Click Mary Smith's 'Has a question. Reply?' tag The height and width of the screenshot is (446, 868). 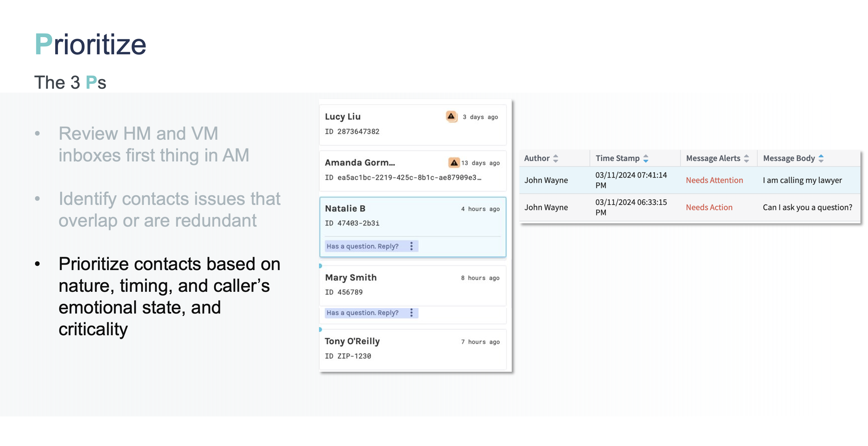[x=362, y=313]
